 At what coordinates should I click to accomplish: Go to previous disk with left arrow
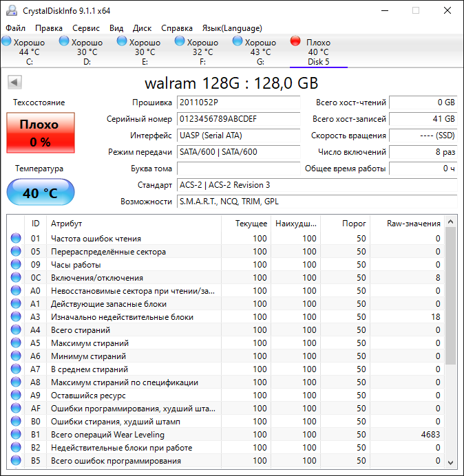coord(14,82)
